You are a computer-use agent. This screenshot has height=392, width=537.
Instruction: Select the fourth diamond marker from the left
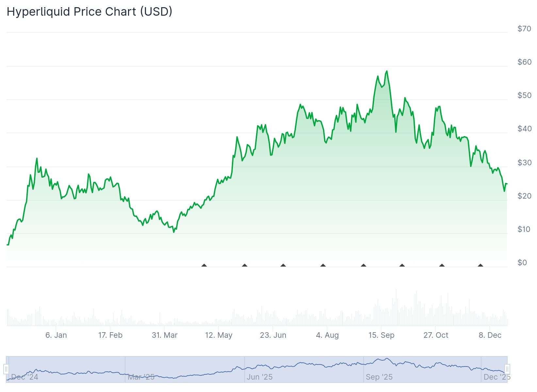[x=323, y=266]
